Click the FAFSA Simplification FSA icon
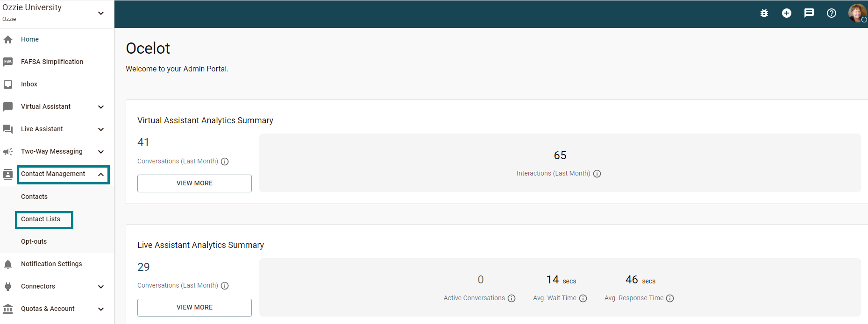This screenshot has height=324, width=868. pos(8,62)
